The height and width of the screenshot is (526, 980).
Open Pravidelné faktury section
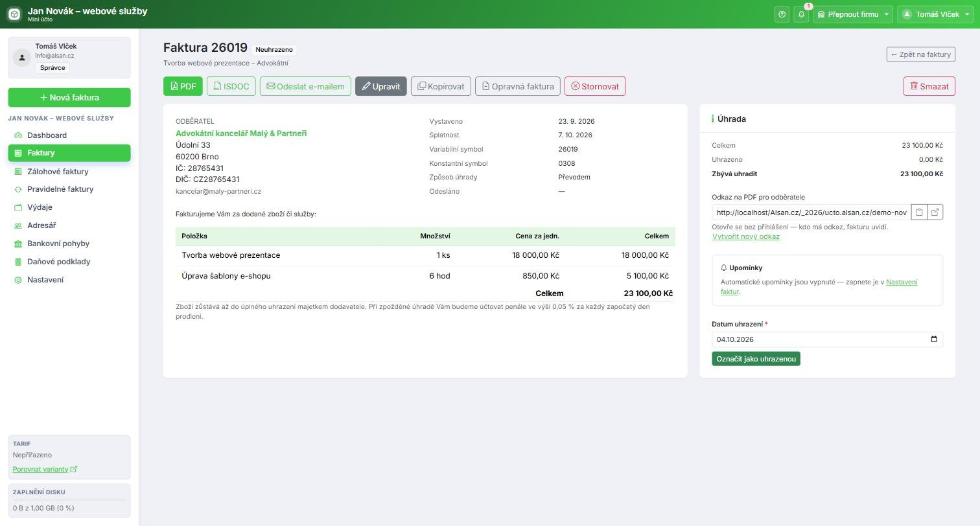click(x=69, y=189)
